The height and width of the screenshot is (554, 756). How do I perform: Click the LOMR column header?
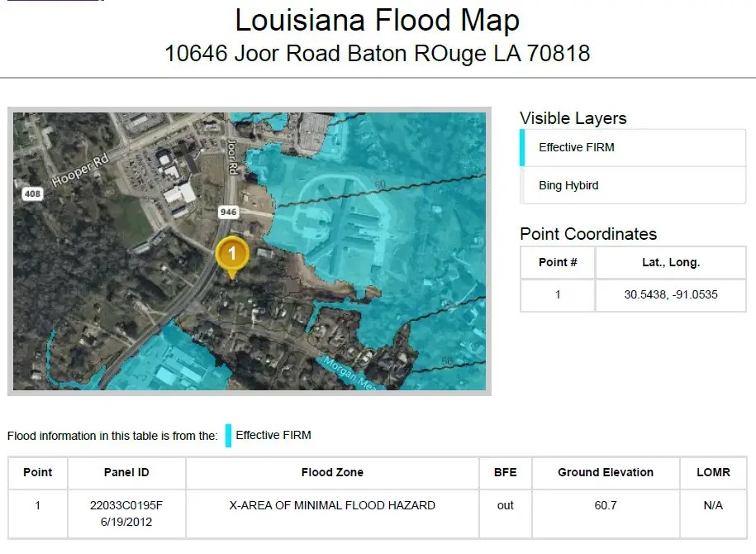click(713, 472)
